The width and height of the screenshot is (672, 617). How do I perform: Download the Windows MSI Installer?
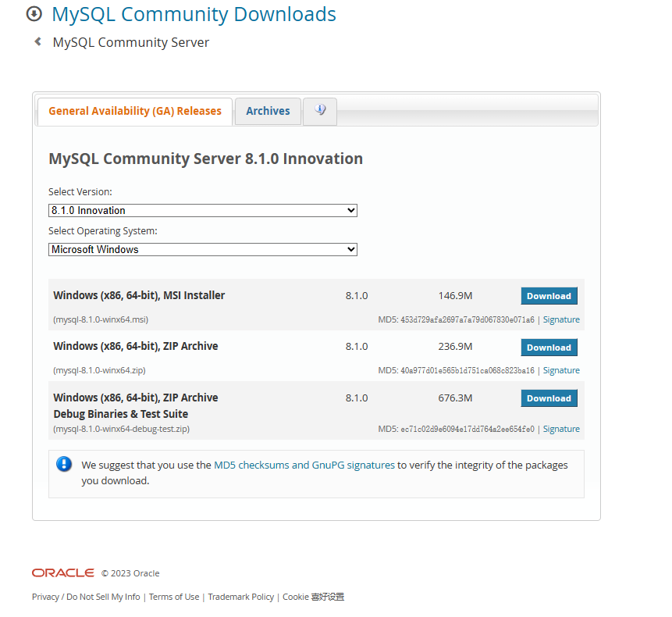[549, 296]
